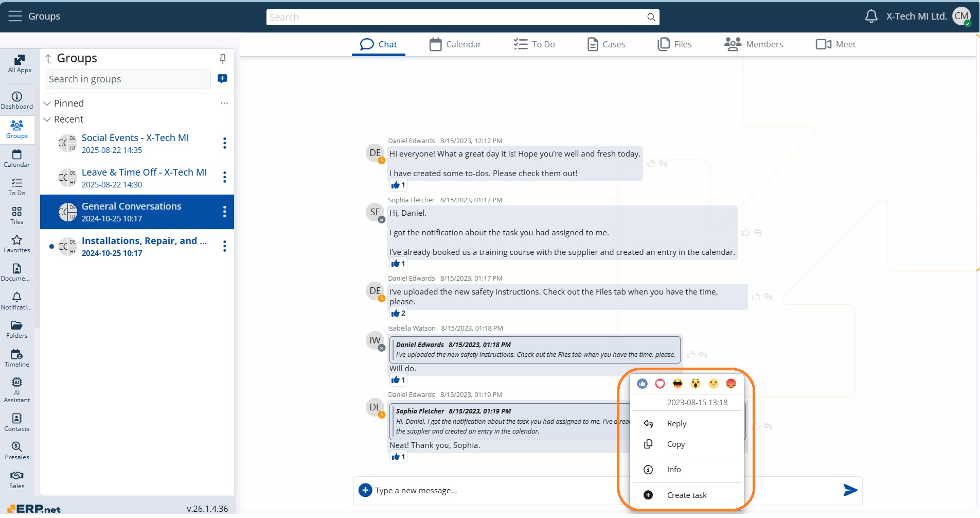This screenshot has height=518, width=980.
Task: Click the search magnifier icon
Action: [x=651, y=17]
